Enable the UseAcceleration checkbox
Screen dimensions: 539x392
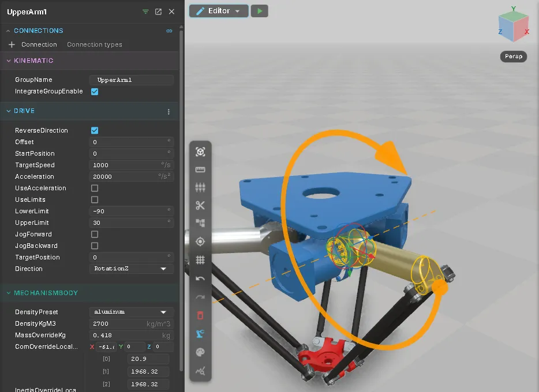pos(95,188)
